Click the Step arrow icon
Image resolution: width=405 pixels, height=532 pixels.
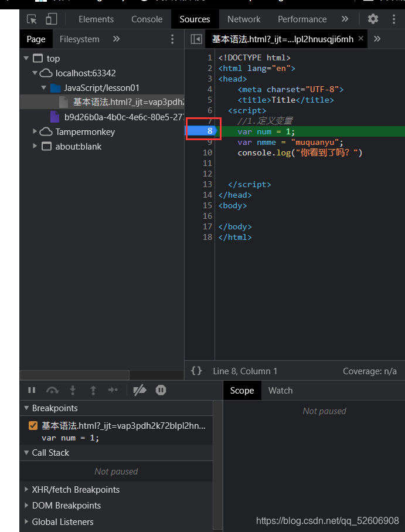(113, 390)
